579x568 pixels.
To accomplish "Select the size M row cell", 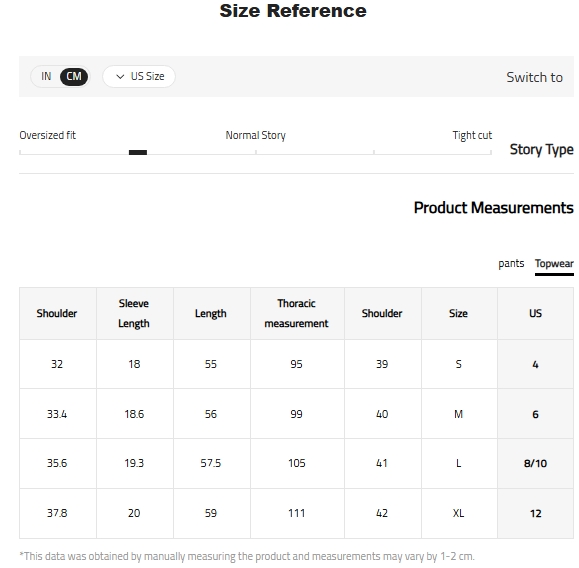I will click(x=459, y=414).
